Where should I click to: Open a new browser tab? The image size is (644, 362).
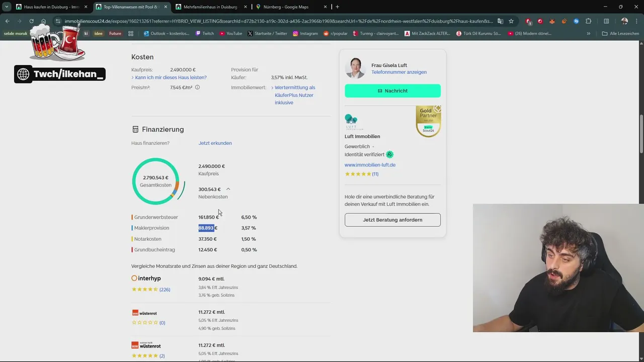[337, 7]
